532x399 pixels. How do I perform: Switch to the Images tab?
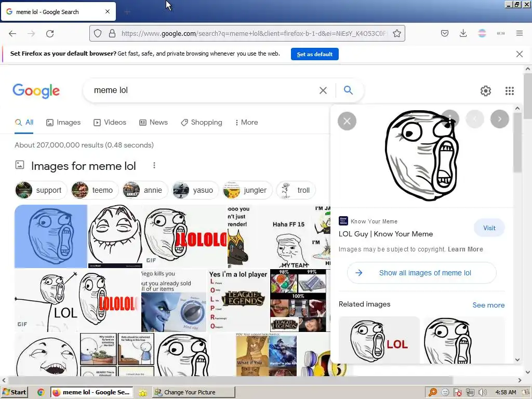[63, 123]
